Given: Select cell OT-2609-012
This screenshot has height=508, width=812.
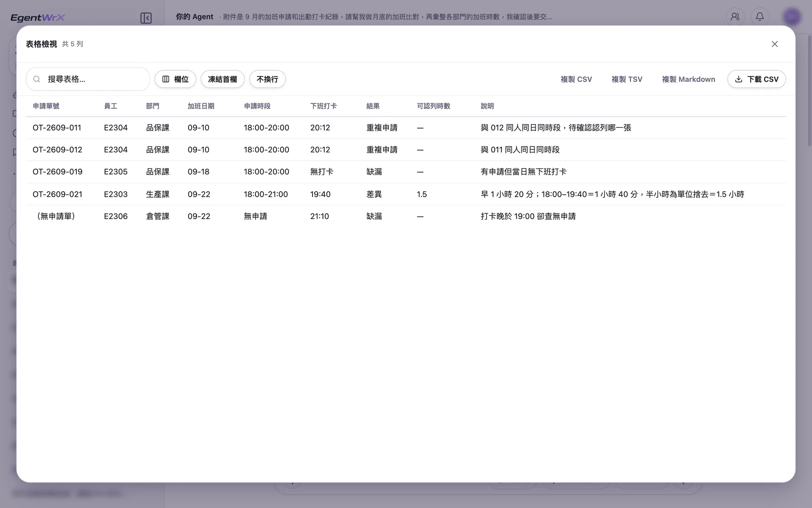Looking at the screenshot, I should 58,150.
